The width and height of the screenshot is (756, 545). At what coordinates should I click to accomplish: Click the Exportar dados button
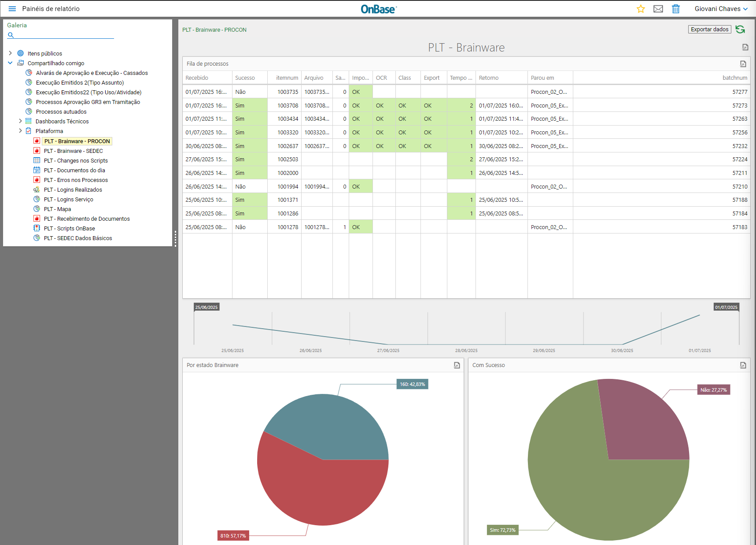(709, 30)
